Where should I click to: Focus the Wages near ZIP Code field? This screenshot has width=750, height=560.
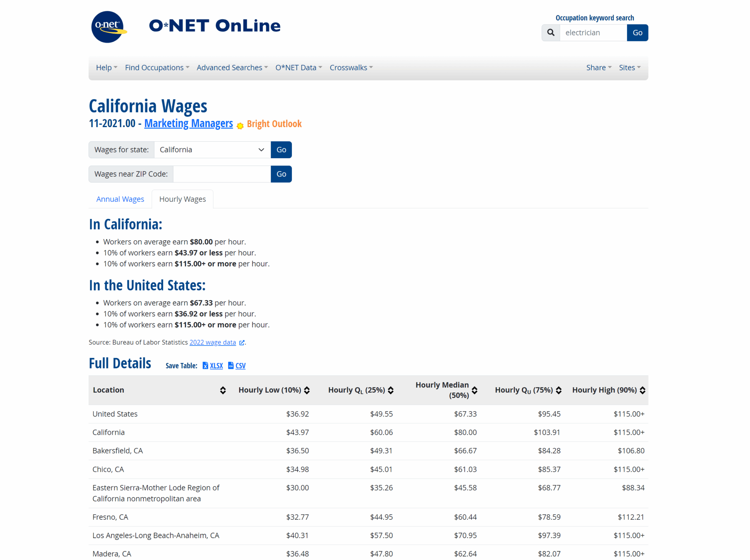coord(222,174)
